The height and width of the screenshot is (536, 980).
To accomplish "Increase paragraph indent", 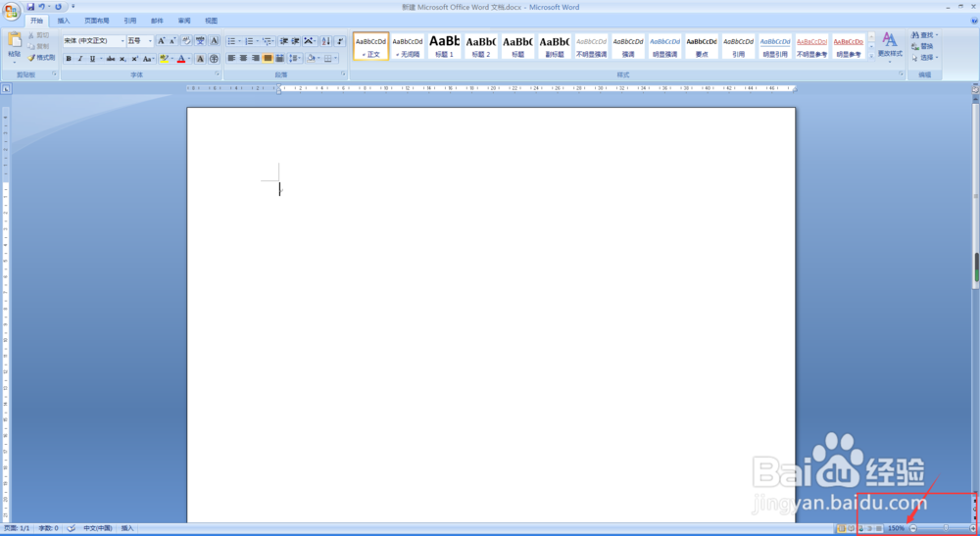I will (x=296, y=41).
